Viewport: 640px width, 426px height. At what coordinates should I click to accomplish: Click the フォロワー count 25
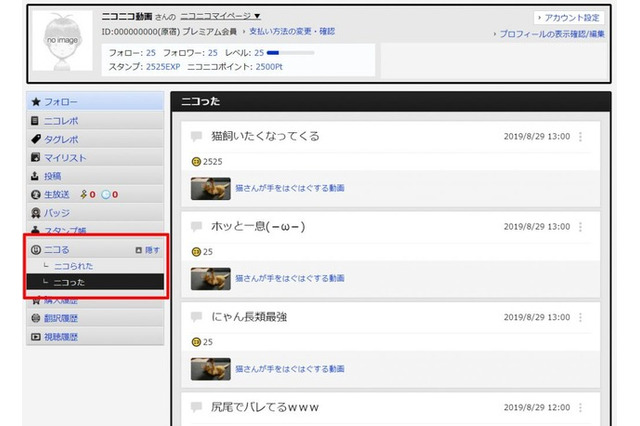213,53
